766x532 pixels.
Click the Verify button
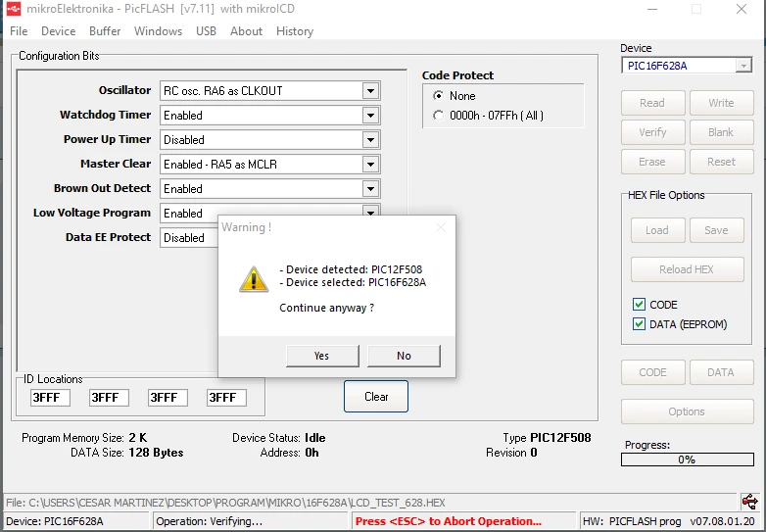(x=652, y=132)
